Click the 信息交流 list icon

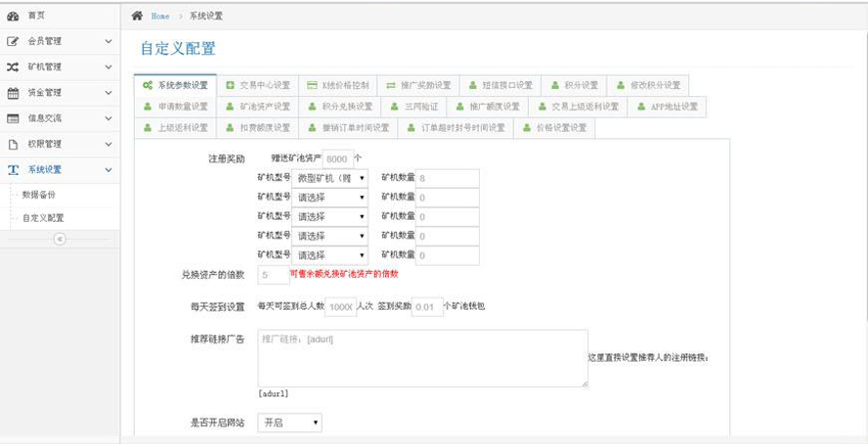pyautogui.click(x=13, y=118)
